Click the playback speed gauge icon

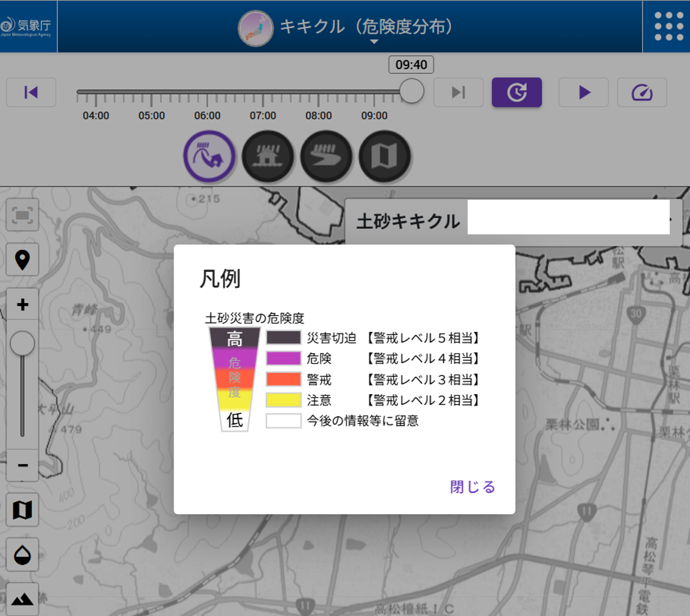(x=642, y=92)
